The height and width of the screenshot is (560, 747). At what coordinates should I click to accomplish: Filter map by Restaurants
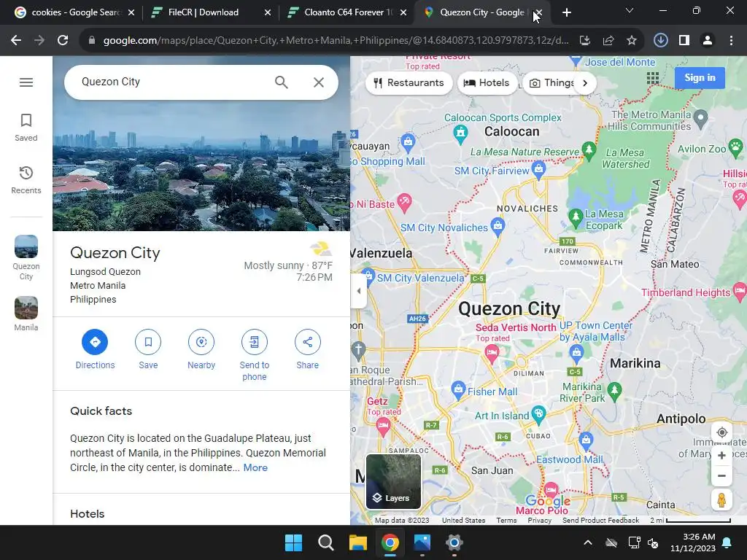coord(409,83)
